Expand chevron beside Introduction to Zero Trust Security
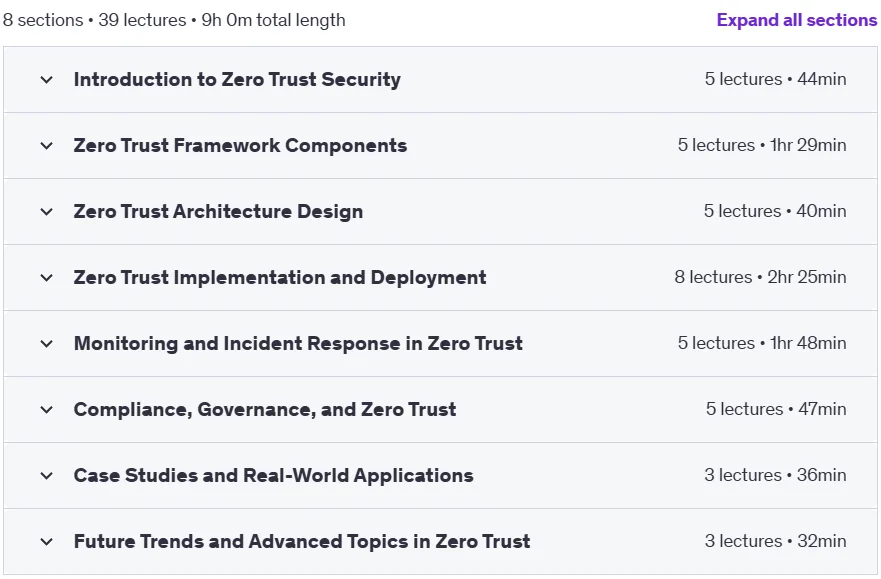This screenshot has width=881, height=579. (x=47, y=80)
